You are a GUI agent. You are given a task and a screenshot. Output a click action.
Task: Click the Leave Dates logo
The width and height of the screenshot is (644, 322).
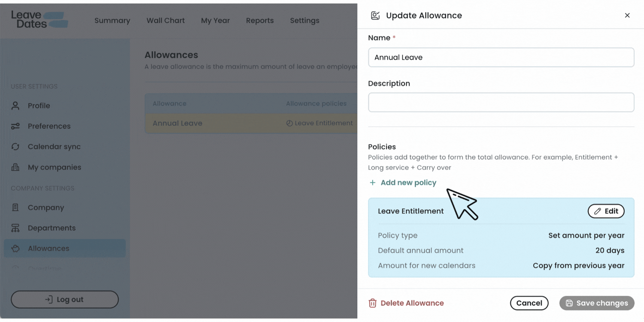pos(39,20)
